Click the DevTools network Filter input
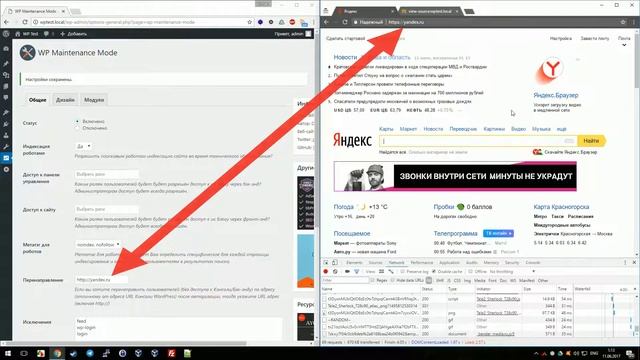640x360 pixels. [345, 280]
